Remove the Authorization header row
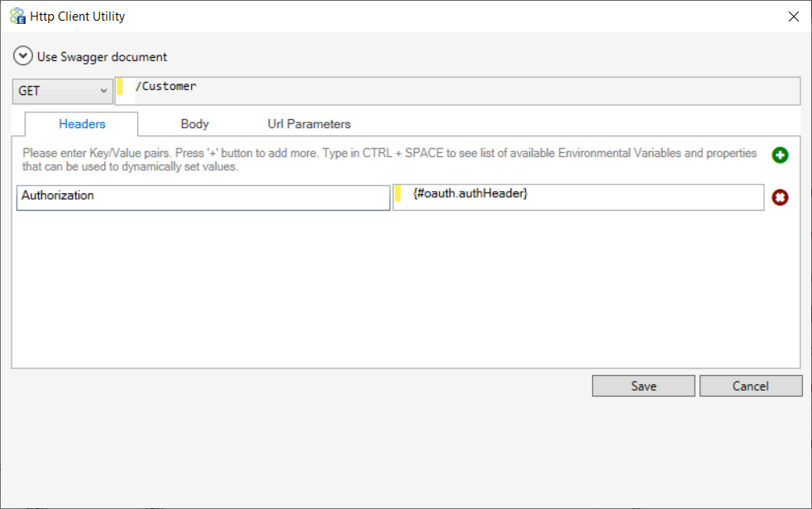This screenshot has width=812, height=509. click(x=780, y=197)
